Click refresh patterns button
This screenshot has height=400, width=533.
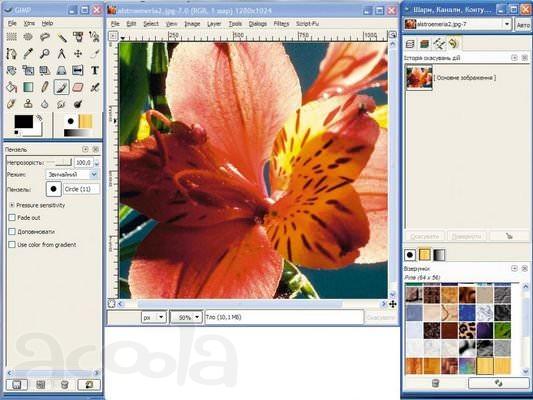498,383
